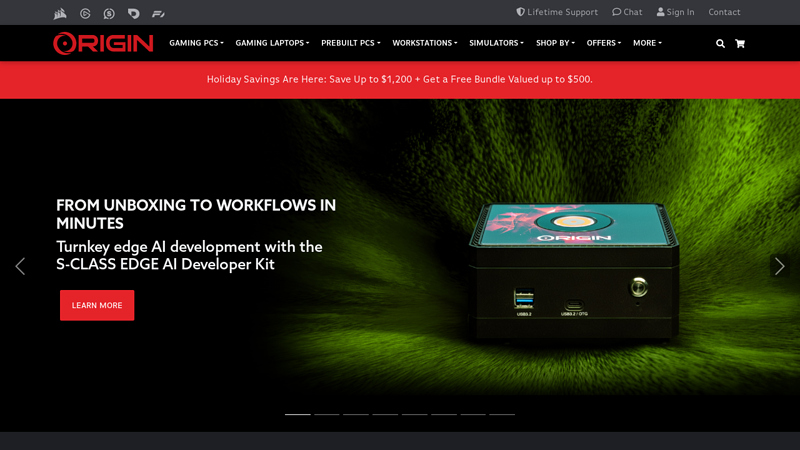Click the Origin logo to go home
800x450 pixels.
[x=103, y=43]
